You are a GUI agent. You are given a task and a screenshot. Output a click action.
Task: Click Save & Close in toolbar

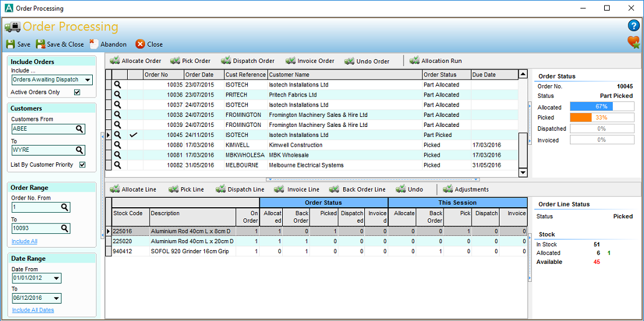click(x=60, y=44)
